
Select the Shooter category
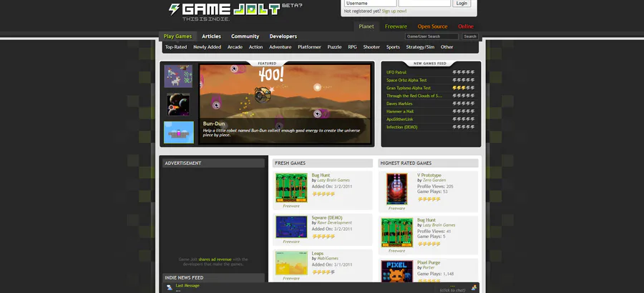371,47
